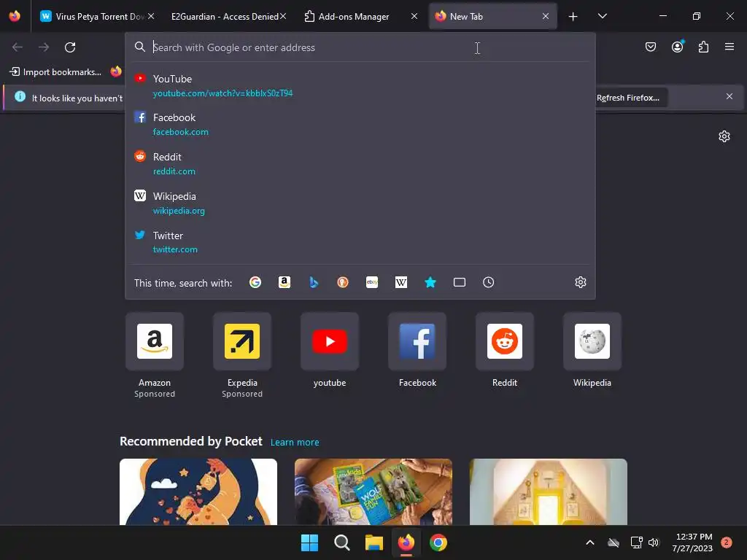Viewport: 747px width, 560px height.
Task: Select Twitter suggestion in address dropdown
Action: coord(360,242)
